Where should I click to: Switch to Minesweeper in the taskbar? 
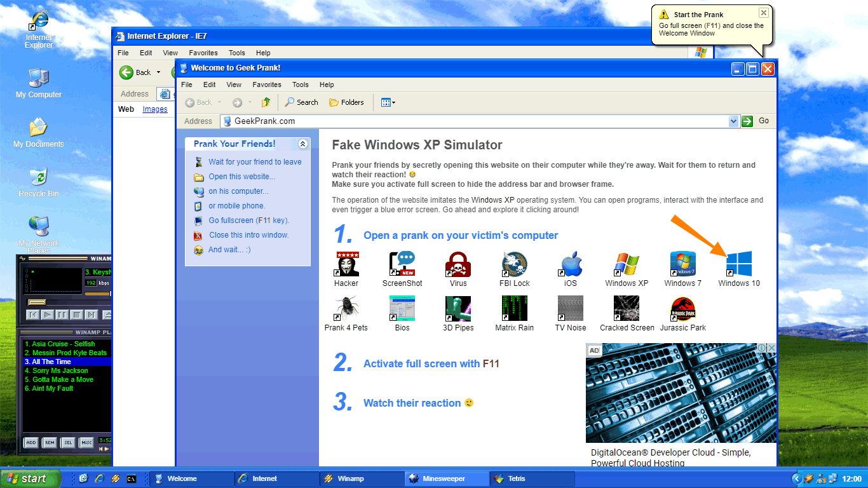pos(445,478)
